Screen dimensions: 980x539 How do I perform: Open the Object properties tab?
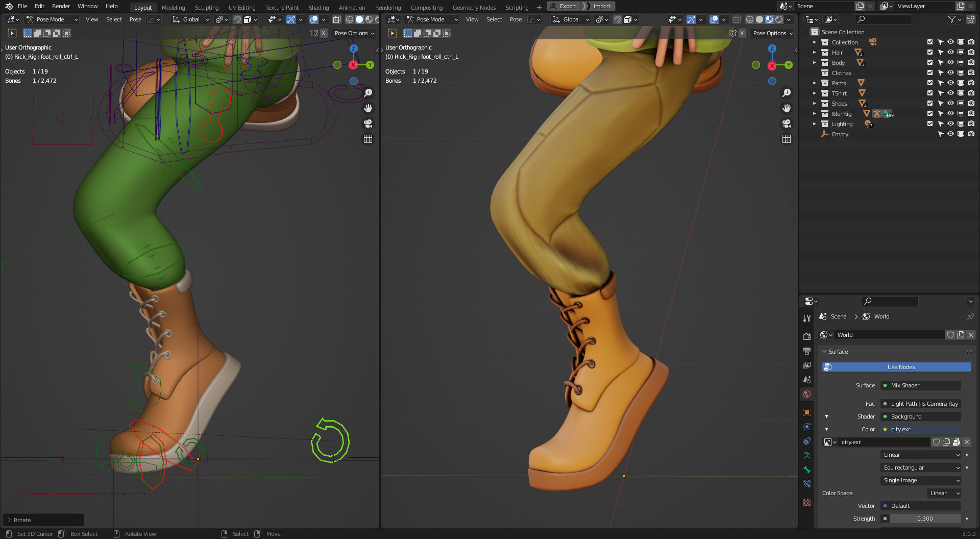coord(807,412)
